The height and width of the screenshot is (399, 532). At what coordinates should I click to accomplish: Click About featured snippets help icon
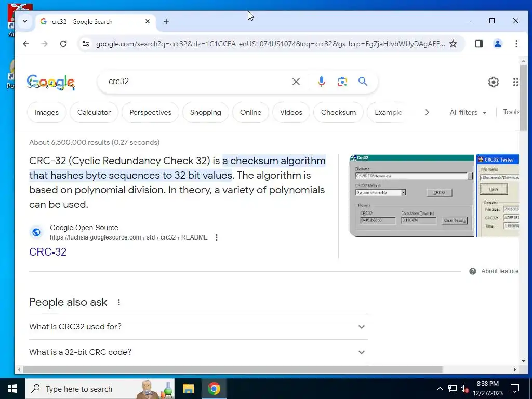[x=472, y=271]
